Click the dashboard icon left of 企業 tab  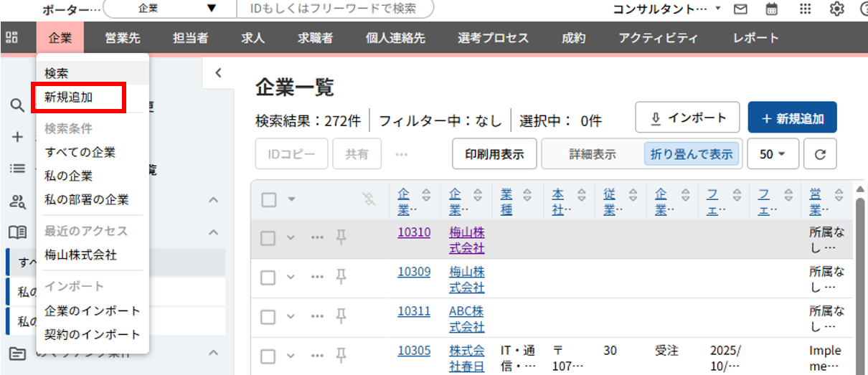coord(12,38)
